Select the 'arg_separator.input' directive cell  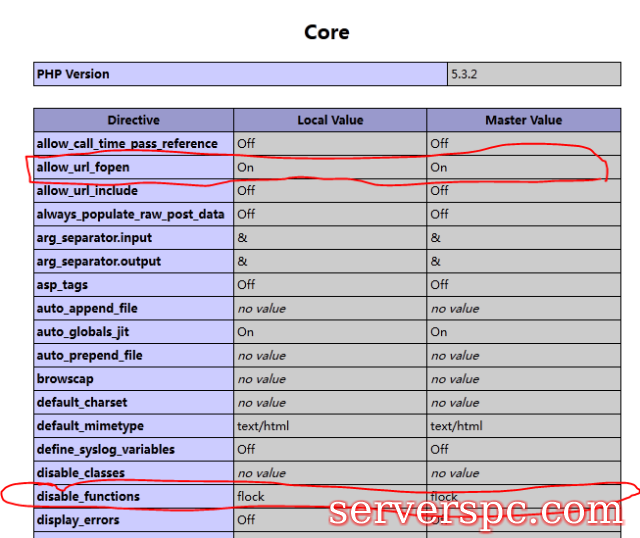click(x=133, y=238)
